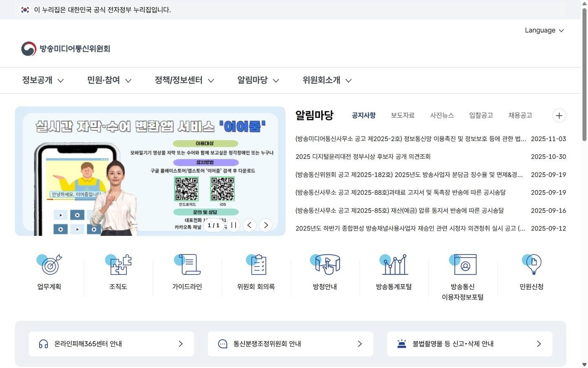
Task: View 위원회 회의록 using the clipboard icon
Action: (x=256, y=265)
